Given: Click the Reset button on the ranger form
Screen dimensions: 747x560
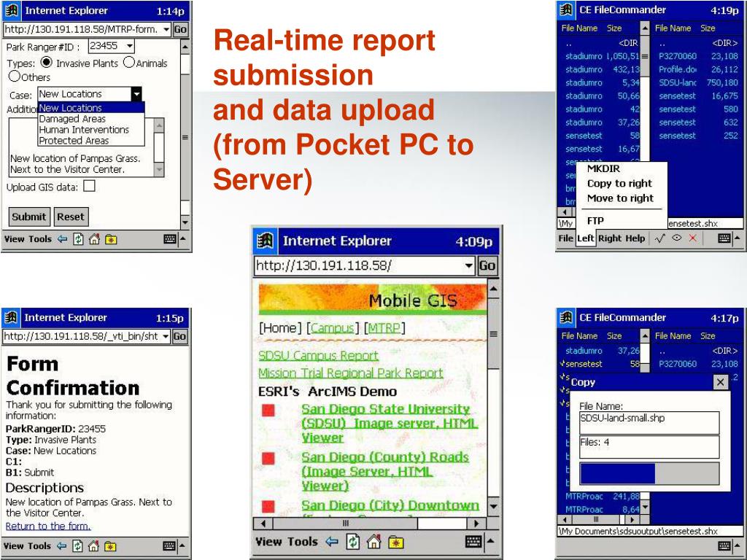Looking at the screenshot, I should [71, 217].
